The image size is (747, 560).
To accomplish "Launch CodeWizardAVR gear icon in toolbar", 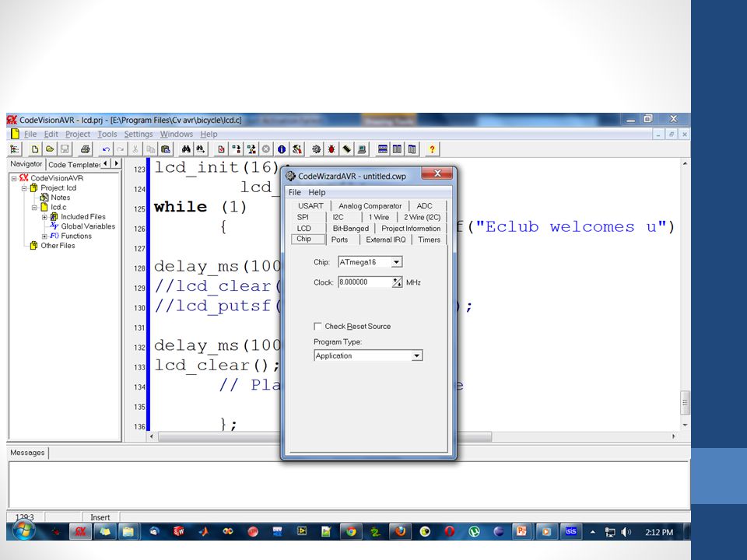I will (317, 149).
